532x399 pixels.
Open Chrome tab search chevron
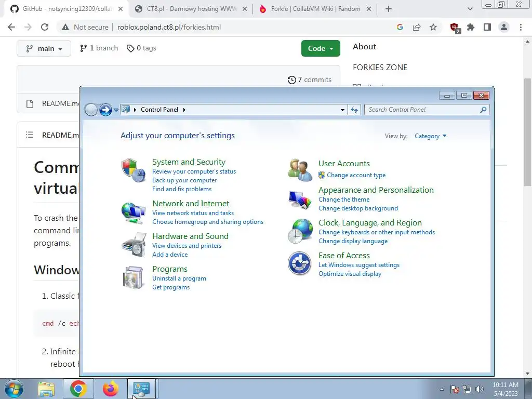pos(470,9)
